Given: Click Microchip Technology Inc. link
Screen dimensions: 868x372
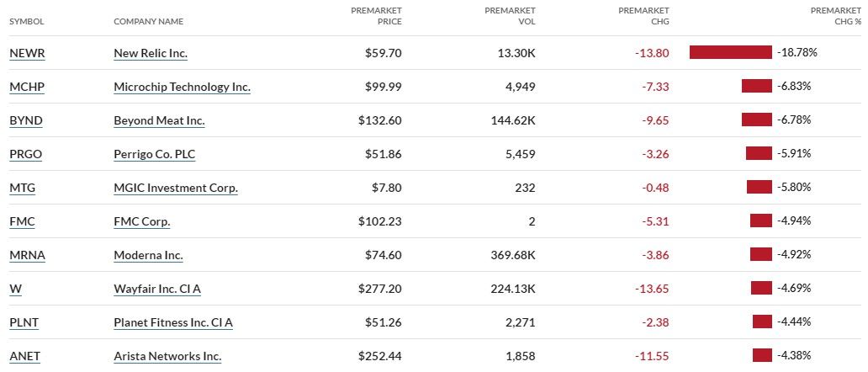Looking at the screenshot, I should tap(182, 87).
